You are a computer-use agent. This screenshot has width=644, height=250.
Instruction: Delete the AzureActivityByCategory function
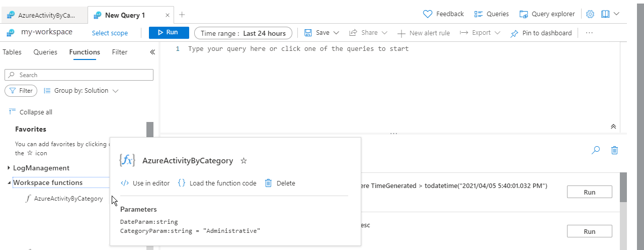point(280,183)
